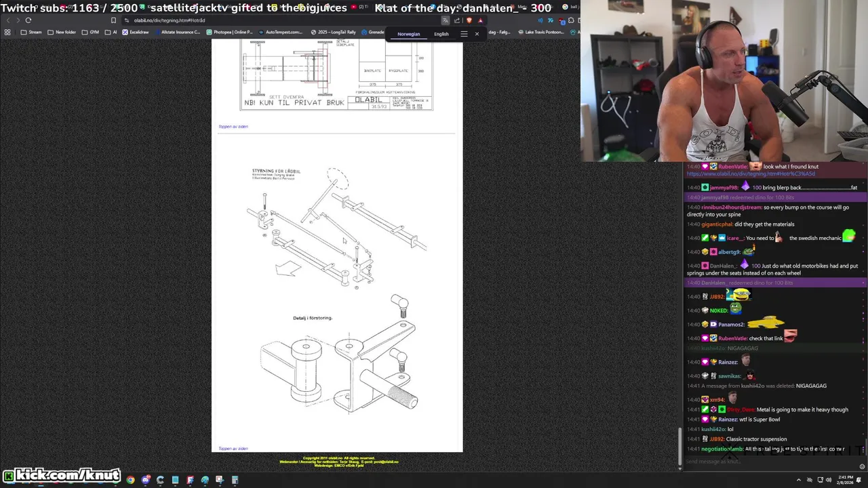Open the GYM bookmark folder
The width and height of the screenshot is (868, 488).
click(x=90, y=32)
